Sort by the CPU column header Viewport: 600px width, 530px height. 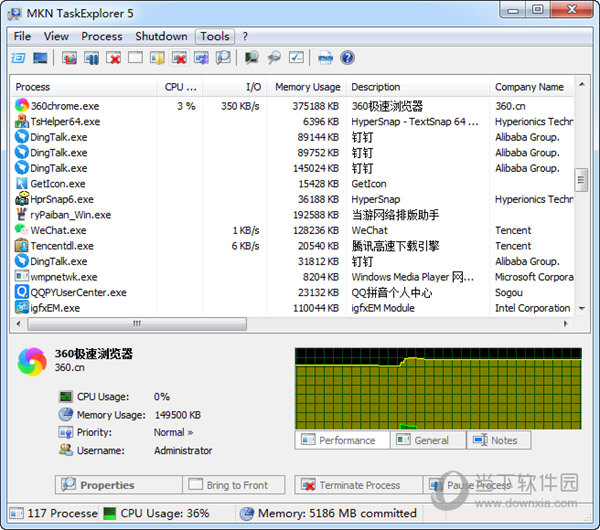click(180, 87)
